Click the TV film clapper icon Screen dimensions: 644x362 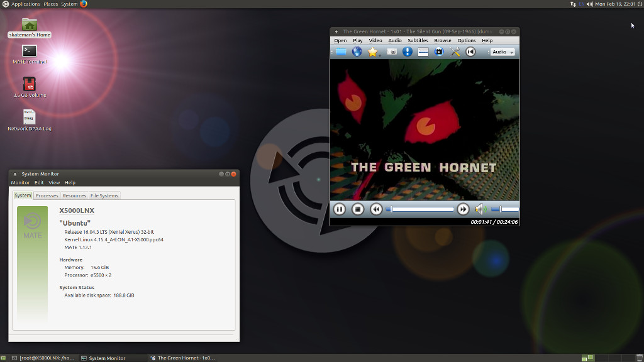[x=439, y=52]
